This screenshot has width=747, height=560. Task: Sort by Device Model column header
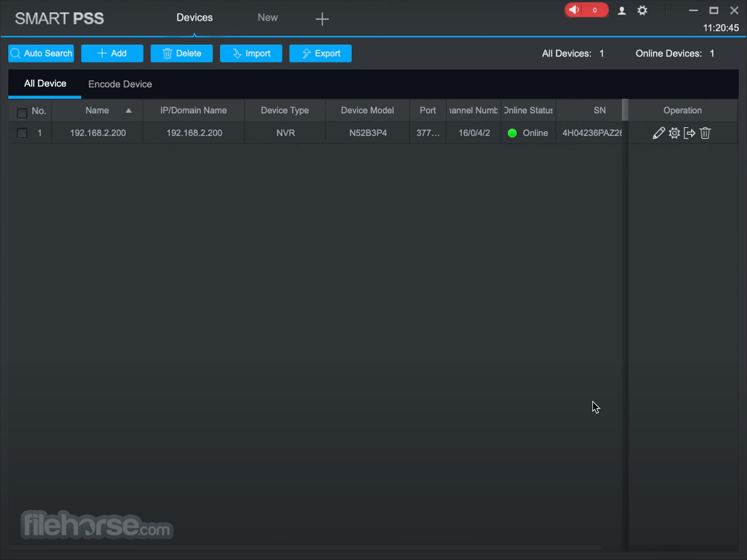point(367,111)
